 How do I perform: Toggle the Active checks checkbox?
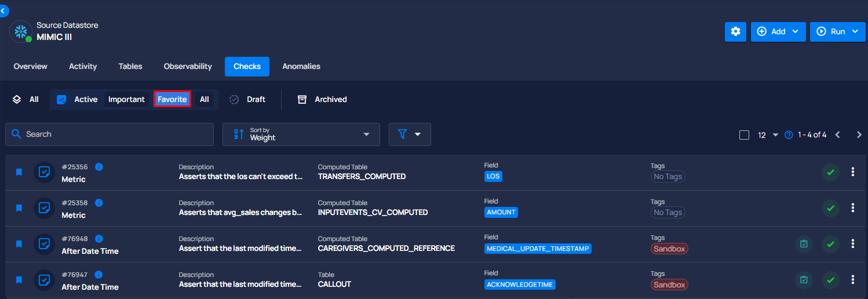click(61, 100)
